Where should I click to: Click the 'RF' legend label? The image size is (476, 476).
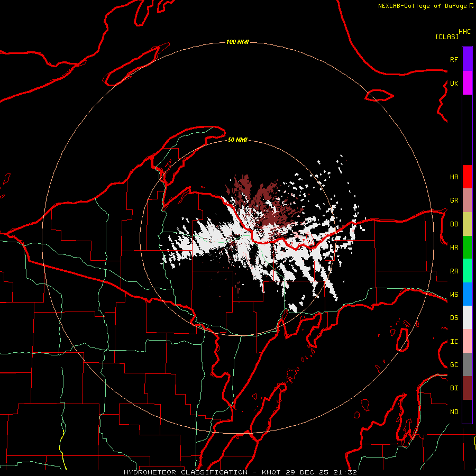(x=454, y=59)
